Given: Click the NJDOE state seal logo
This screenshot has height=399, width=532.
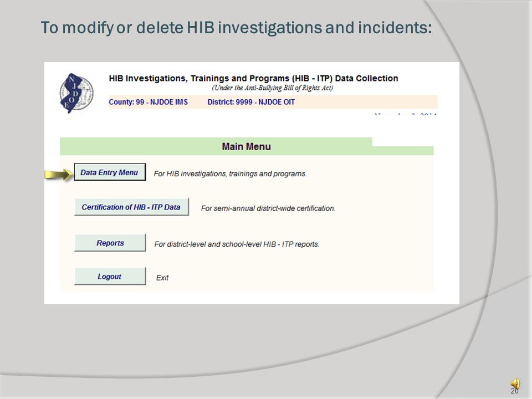Looking at the screenshot, I should coord(76,93).
